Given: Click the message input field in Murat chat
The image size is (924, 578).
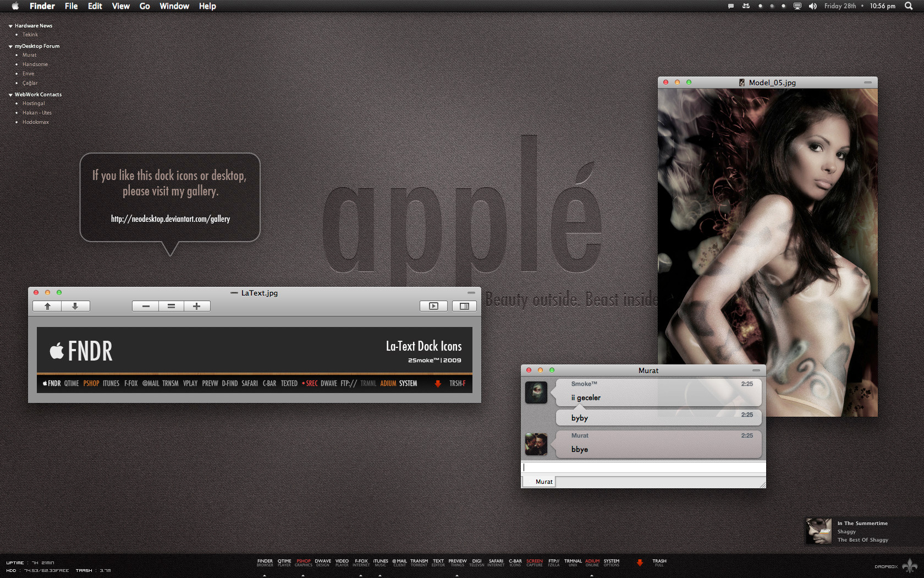Looking at the screenshot, I should tap(643, 467).
